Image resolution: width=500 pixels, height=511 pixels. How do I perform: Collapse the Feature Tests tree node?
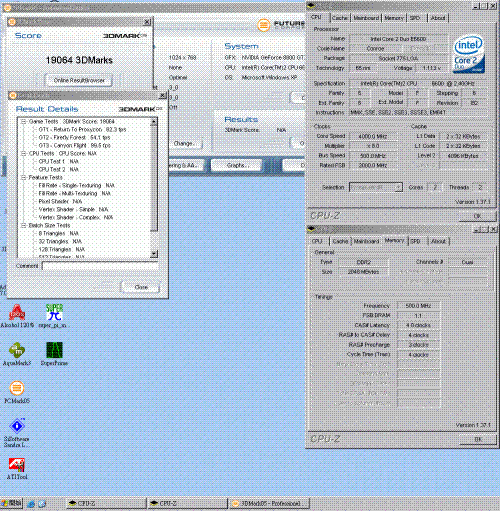(x=23, y=177)
